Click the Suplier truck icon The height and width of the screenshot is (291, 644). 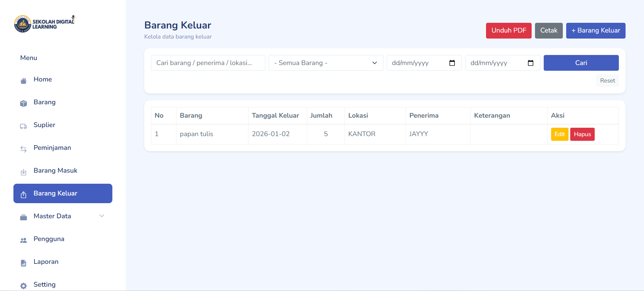(23, 126)
